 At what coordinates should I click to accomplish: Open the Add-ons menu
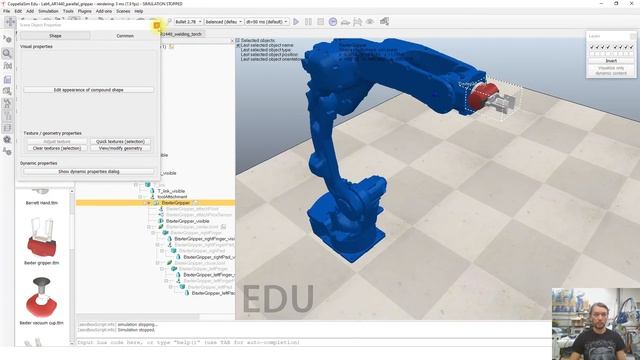click(104, 11)
